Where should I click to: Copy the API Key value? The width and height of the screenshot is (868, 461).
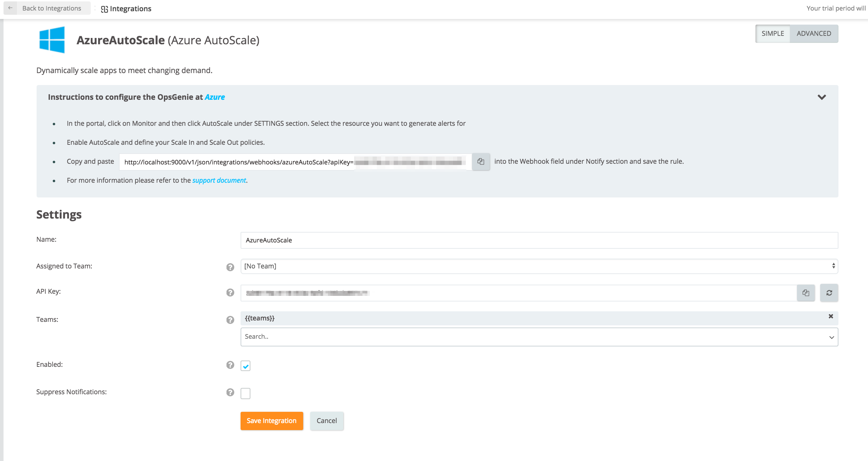[806, 293]
